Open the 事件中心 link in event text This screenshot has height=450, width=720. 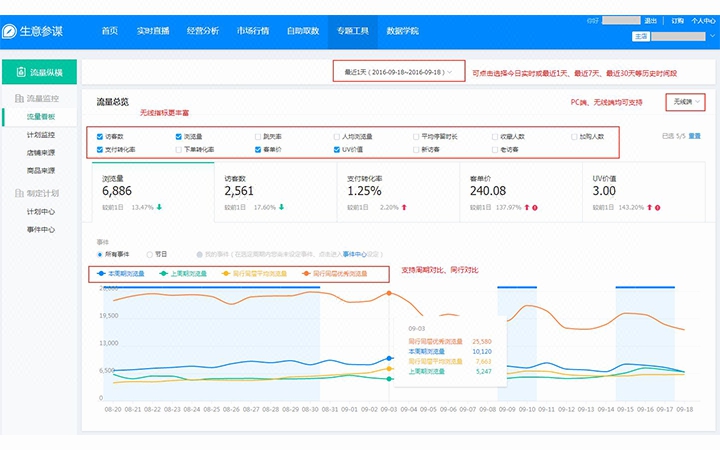354,254
